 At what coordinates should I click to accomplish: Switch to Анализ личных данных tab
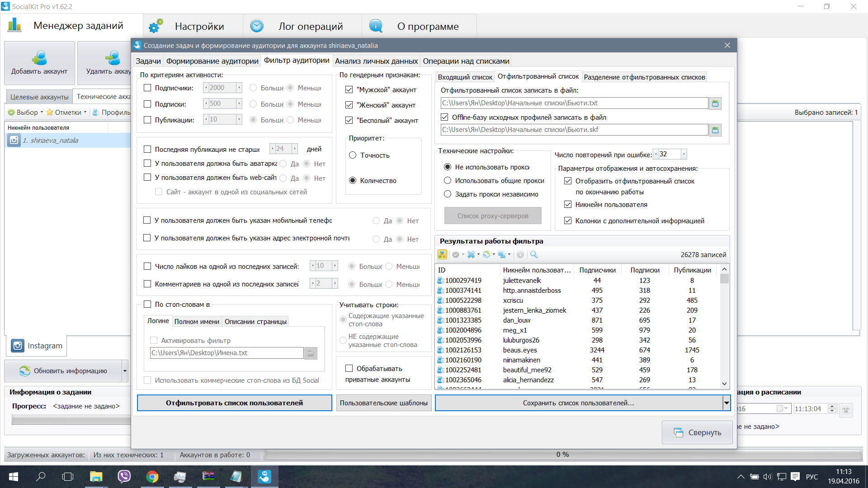(376, 61)
